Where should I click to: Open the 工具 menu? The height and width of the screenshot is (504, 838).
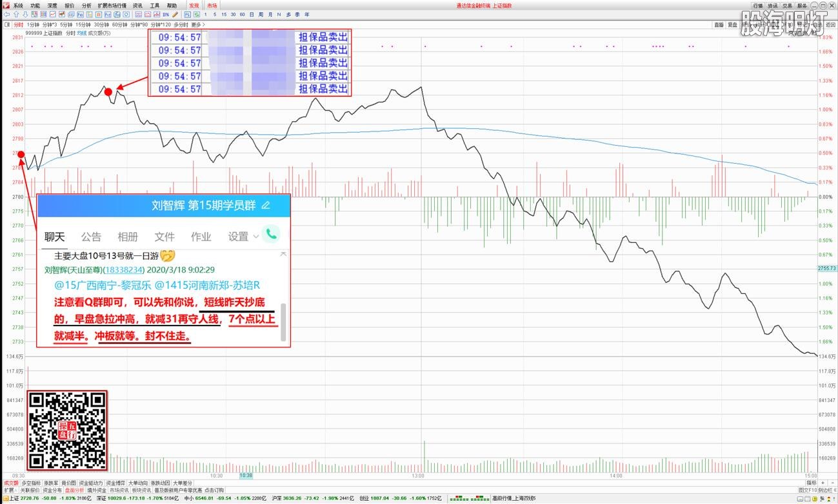tap(155, 5)
